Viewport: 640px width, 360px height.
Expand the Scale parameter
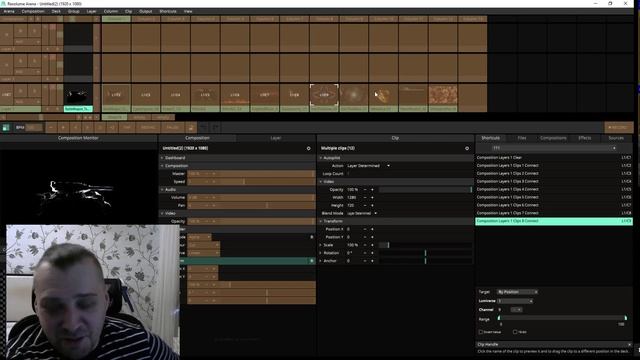pyautogui.click(x=321, y=245)
